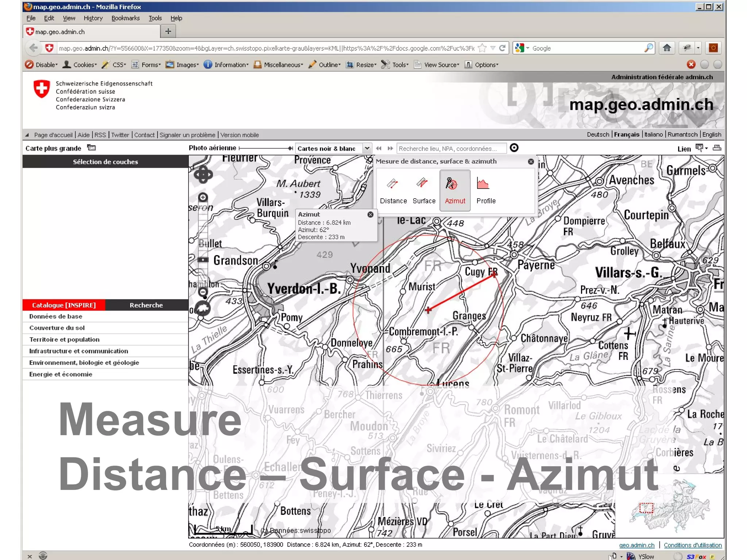Open the Forms developer toolbar menu
The width and height of the screenshot is (747, 560).
146,65
